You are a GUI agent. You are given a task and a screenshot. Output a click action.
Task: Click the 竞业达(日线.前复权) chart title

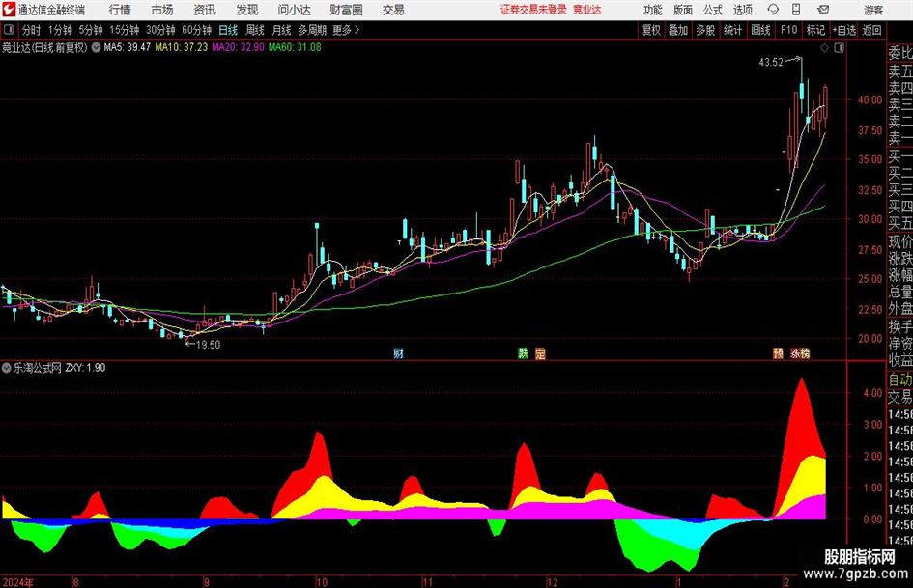(44, 47)
